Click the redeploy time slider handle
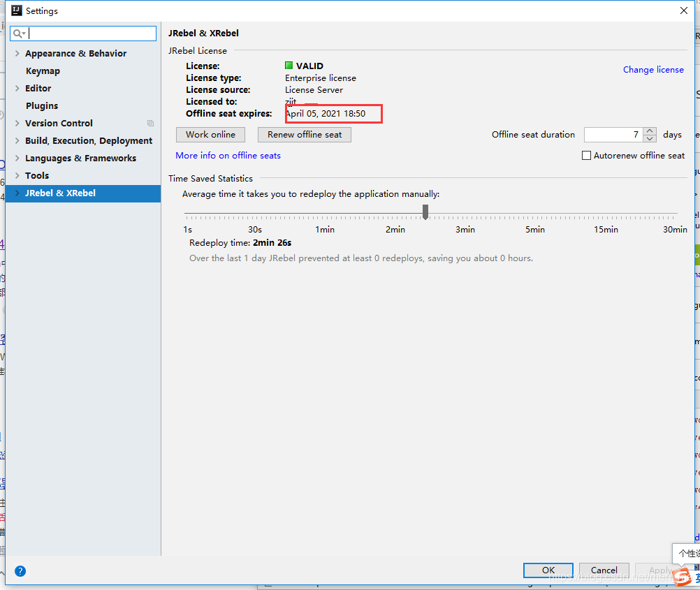 (x=425, y=212)
